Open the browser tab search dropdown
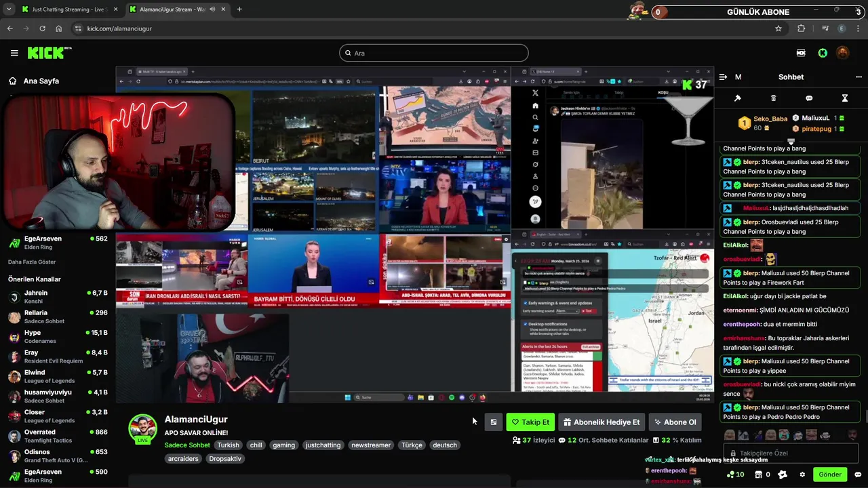868x488 pixels. [9, 9]
